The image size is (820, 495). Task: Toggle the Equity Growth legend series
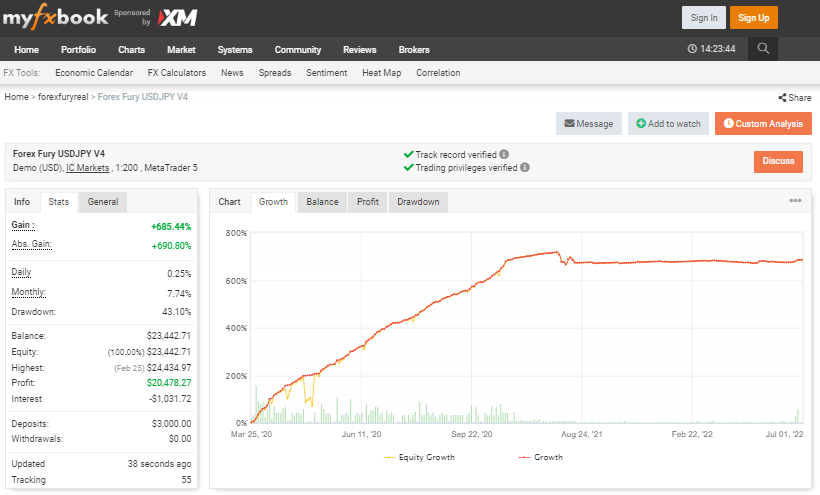click(x=419, y=457)
